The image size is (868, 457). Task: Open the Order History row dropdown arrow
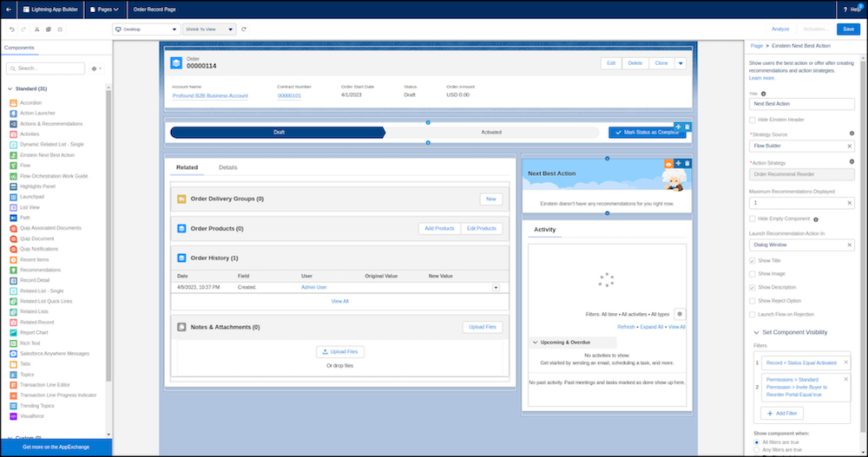point(496,288)
